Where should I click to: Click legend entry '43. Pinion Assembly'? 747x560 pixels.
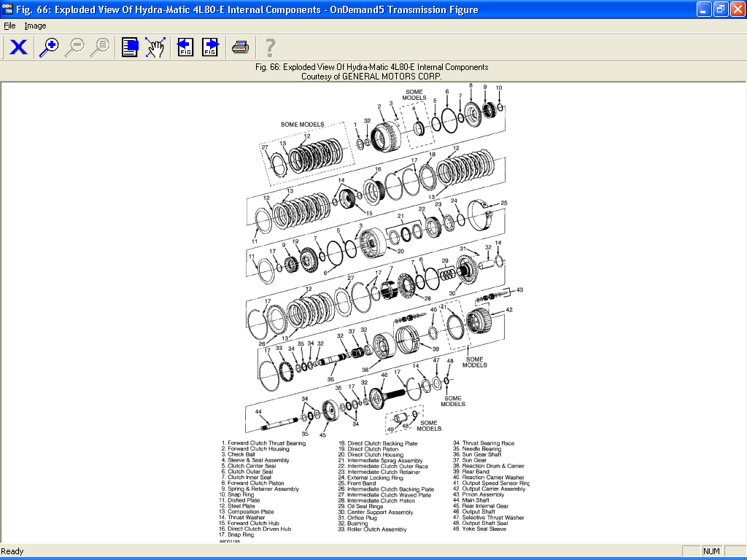(x=479, y=494)
